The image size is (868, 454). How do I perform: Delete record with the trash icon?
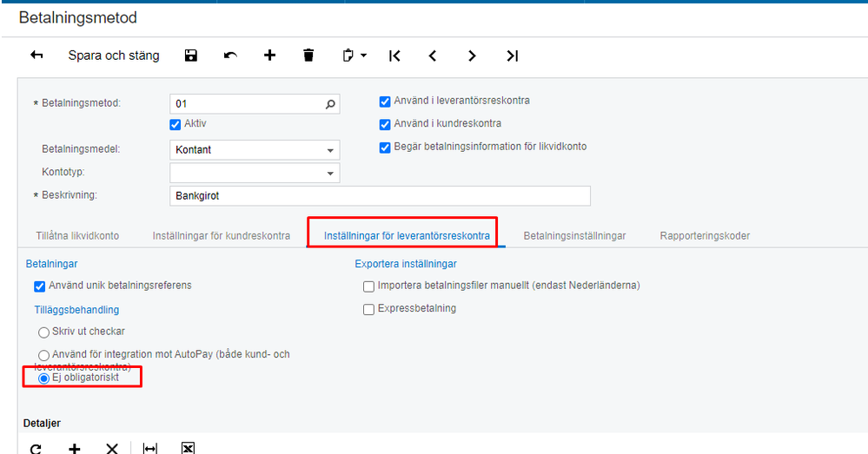[x=308, y=56]
